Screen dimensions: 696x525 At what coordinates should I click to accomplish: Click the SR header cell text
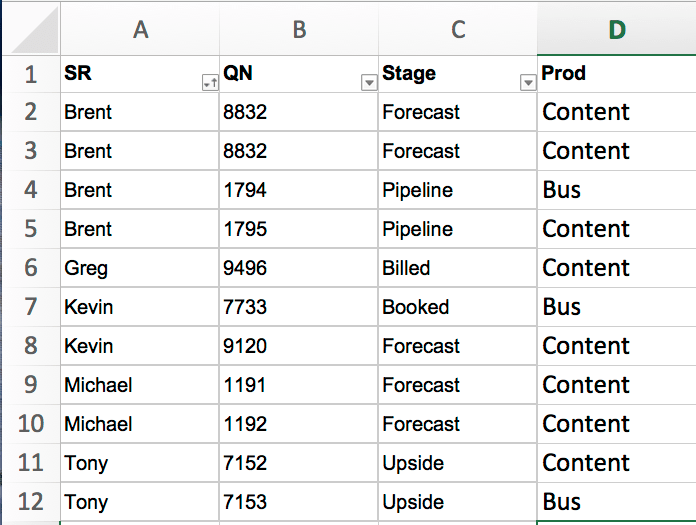[78, 73]
